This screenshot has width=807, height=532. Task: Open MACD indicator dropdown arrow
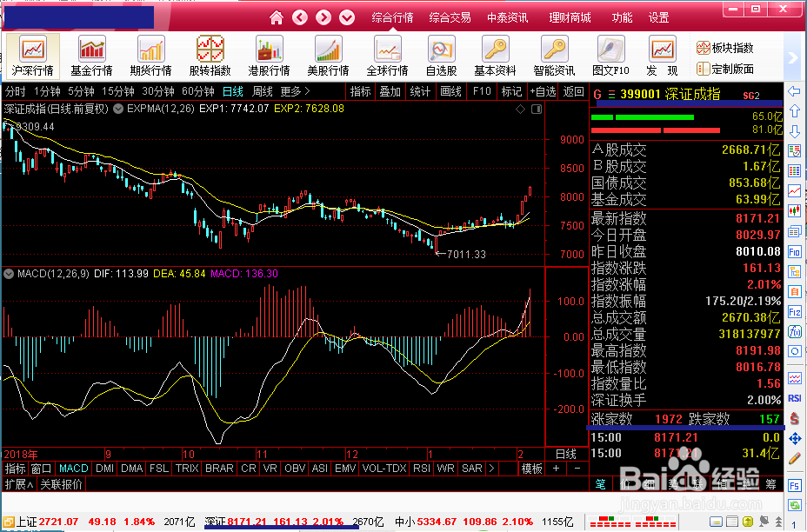[9, 274]
